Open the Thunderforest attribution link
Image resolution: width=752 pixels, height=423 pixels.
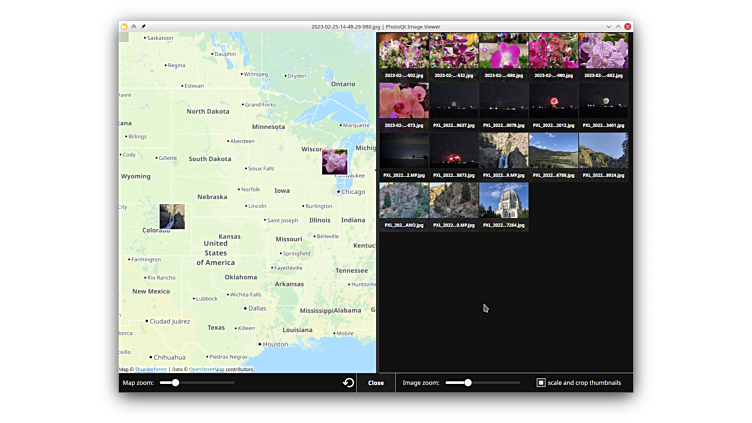151,370
